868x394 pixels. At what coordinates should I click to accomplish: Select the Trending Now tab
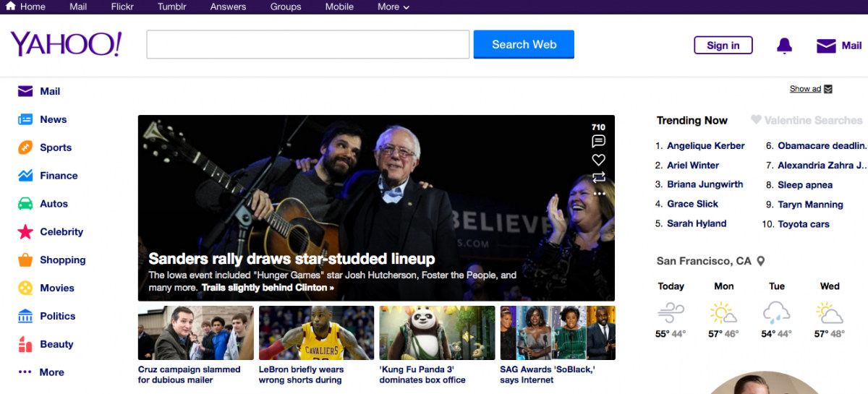[x=692, y=121]
